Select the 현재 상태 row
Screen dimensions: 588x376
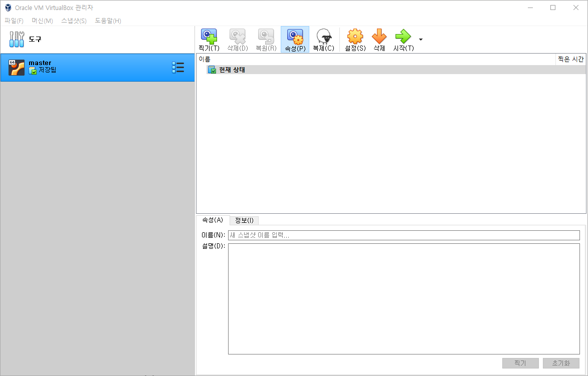(x=396, y=70)
